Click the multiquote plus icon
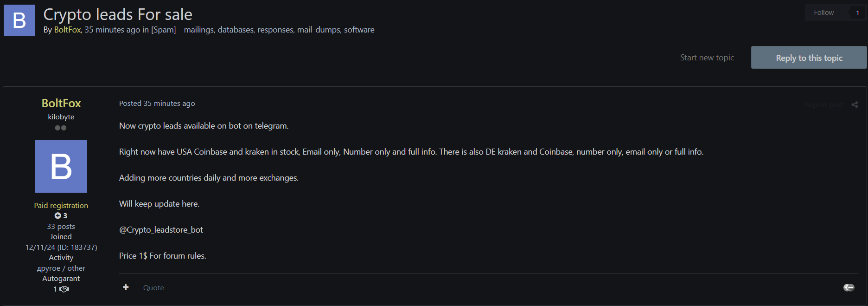The width and height of the screenshot is (868, 306). (x=126, y=287)
